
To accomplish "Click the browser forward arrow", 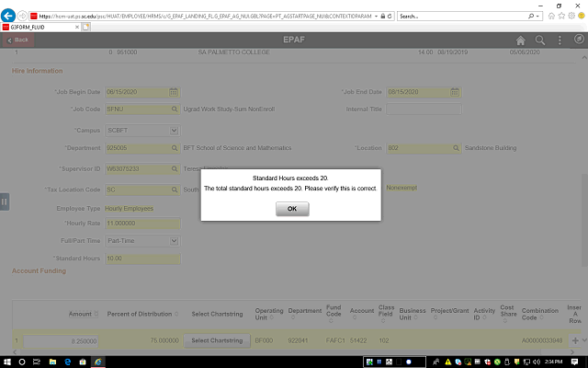I will point(22,16).
